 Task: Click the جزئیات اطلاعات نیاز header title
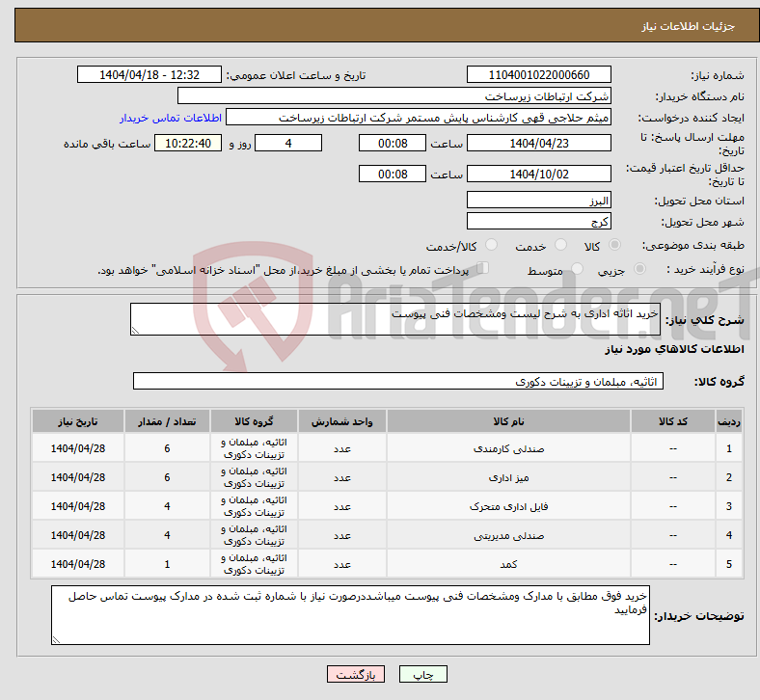[x=689, y=26]
